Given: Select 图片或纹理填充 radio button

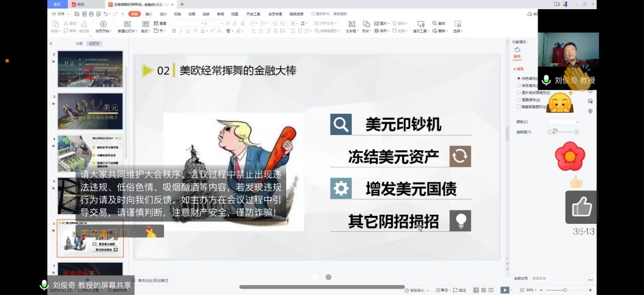Looking at the screenshot, I should pyautogui.click(x=519, y=92).
